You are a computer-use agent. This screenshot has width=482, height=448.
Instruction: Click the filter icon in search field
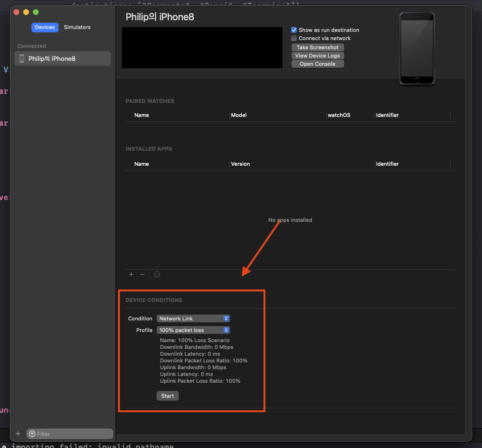32,434
